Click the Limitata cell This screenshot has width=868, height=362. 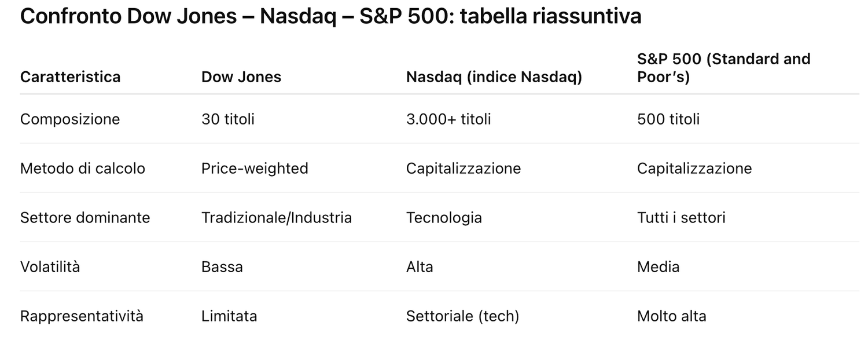(x=229, y=316)
